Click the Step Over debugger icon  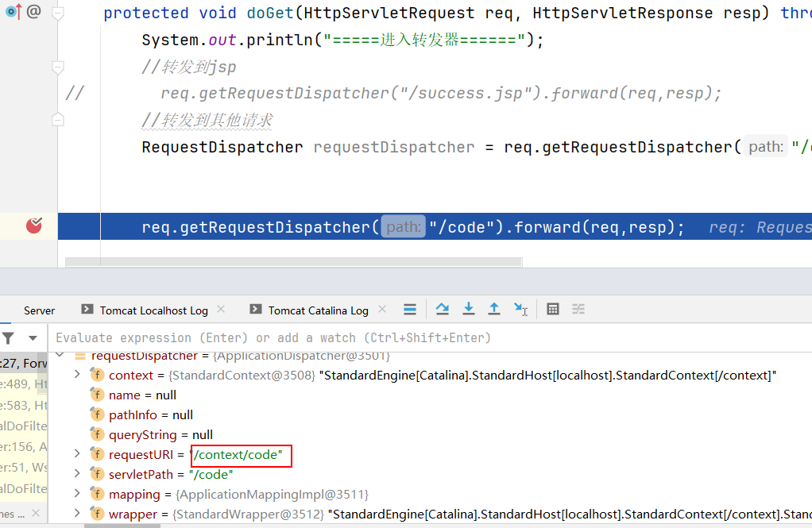click(443, 309)
